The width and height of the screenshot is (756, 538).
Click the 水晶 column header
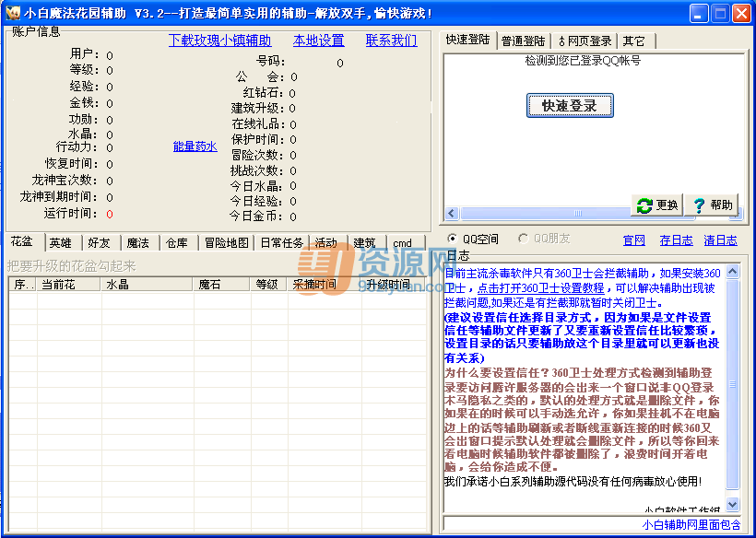click(x=147, y=285)
